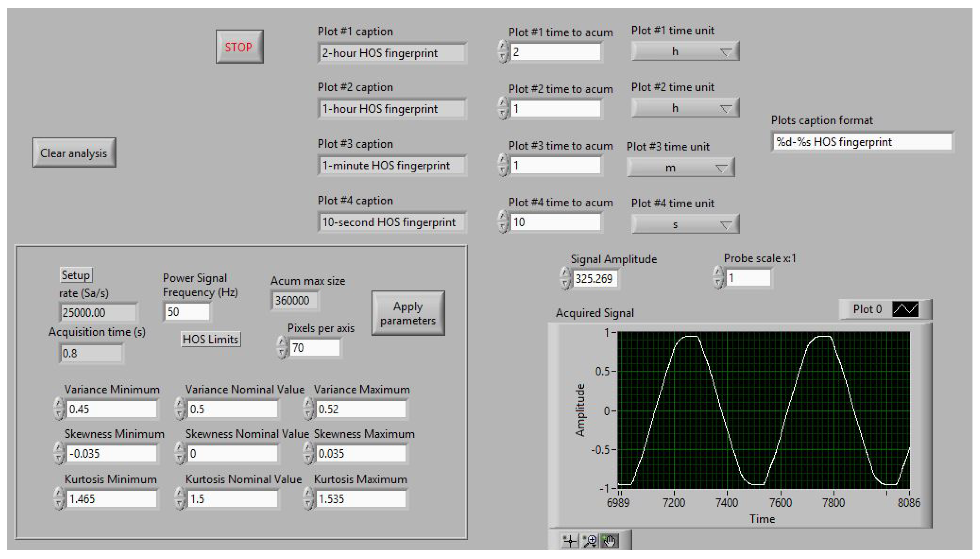Edit the Skewness Maximum value field
Screen dimensions: 980x559
click(361, 454)
